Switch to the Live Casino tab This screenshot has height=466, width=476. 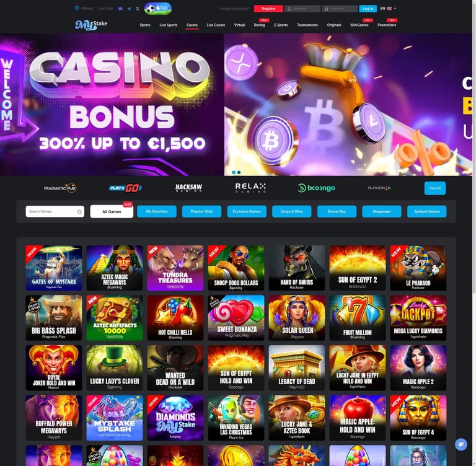tap(216, 25)
